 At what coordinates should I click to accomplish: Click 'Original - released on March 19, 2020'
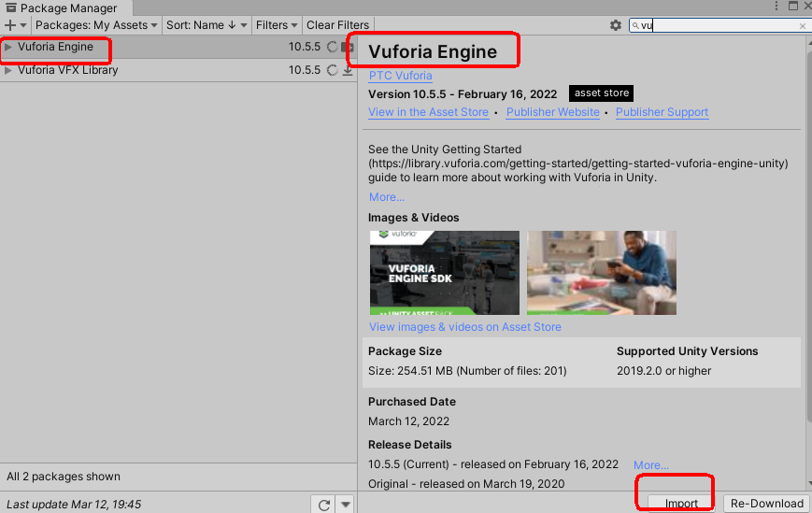coord(466,484)
